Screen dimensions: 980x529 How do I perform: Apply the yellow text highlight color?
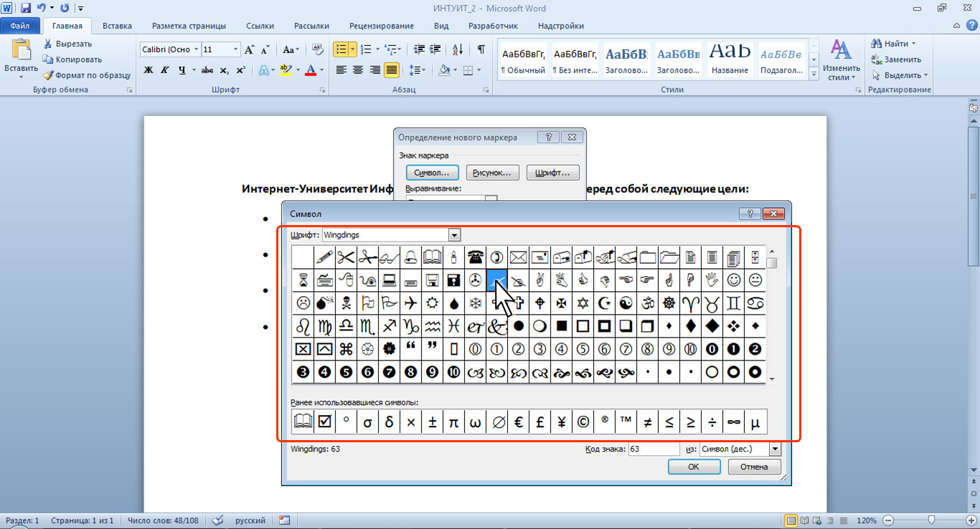click(286, 70)
